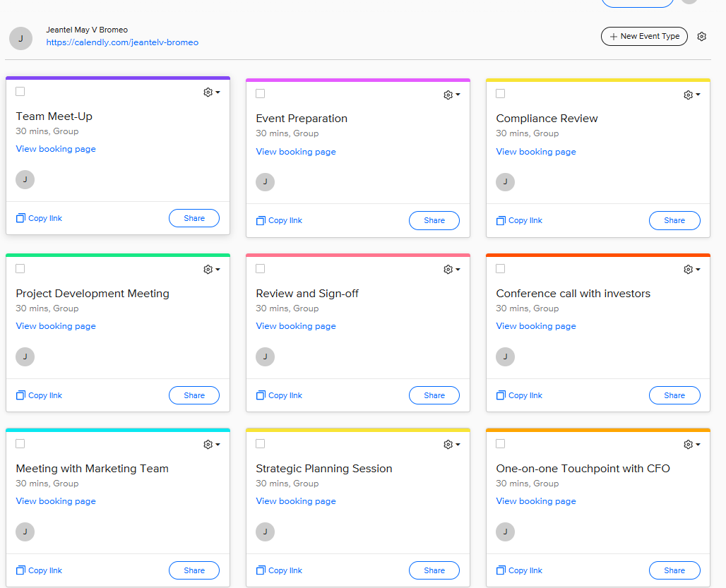Open the Strategic Planning Session event title
726x588 pixels.
click(324, 469)
